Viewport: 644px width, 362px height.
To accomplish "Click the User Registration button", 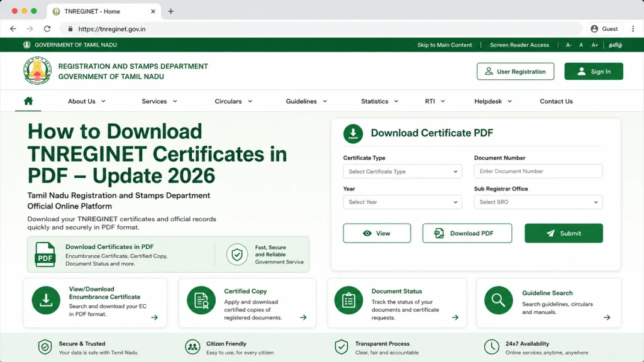I will click(515, 72).
